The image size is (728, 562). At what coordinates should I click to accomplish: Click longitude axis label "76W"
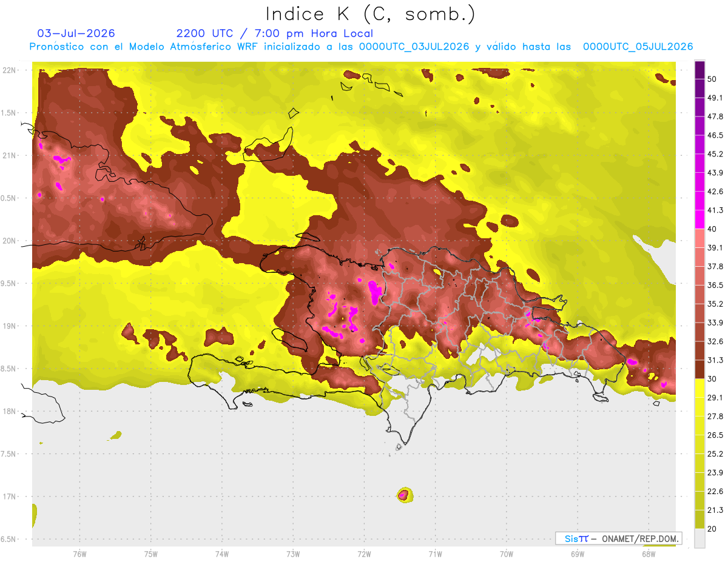tap(79, 554)
